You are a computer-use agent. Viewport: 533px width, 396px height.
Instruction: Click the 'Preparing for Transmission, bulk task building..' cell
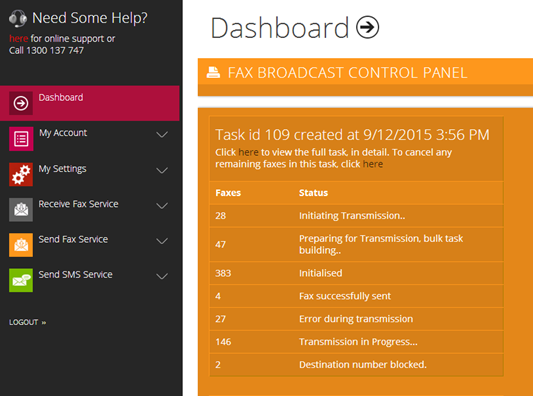[x=381, y=244]
